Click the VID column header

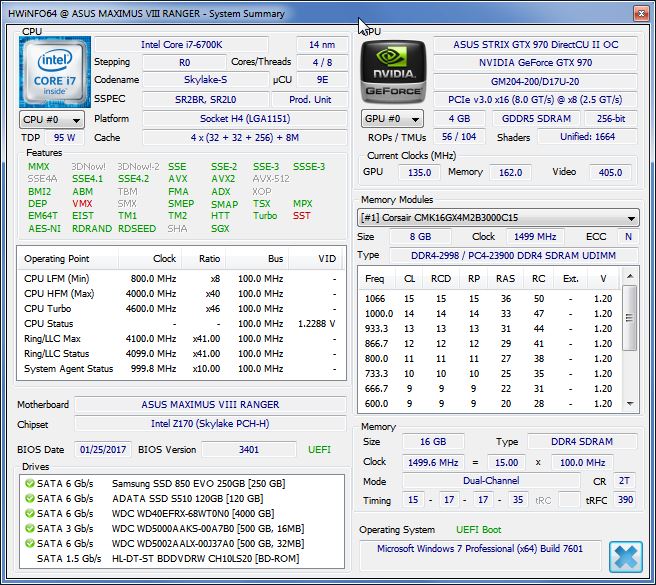316,259
